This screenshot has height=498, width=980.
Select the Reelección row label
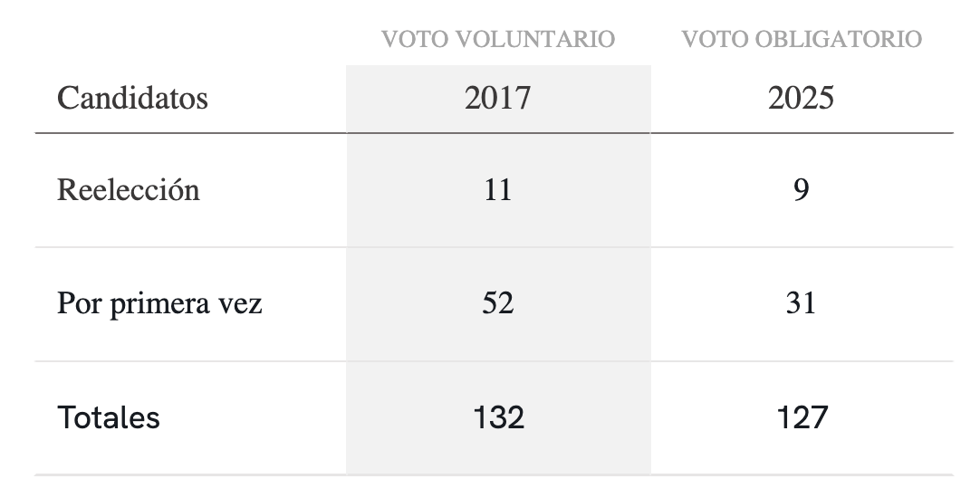pos(128,190)
